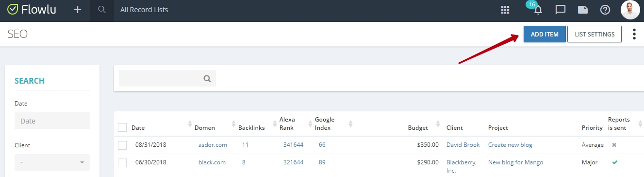Click the folder icon in top bar
644x177 pixels.
coord(583,10)
